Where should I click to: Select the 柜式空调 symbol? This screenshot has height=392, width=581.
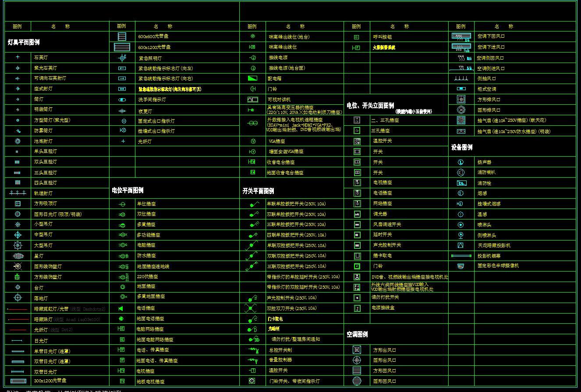point(461,89)
